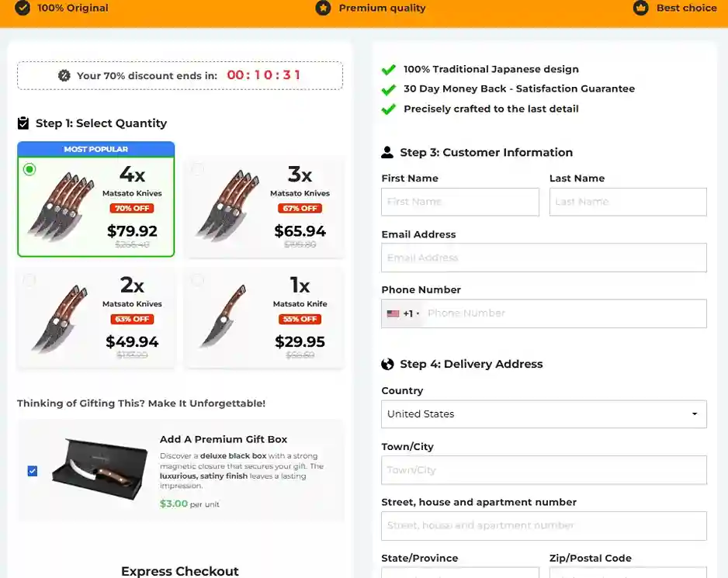Screen dimensions: 728x578
Task: Click inside the Email Address field
Action: coord(543,258)
